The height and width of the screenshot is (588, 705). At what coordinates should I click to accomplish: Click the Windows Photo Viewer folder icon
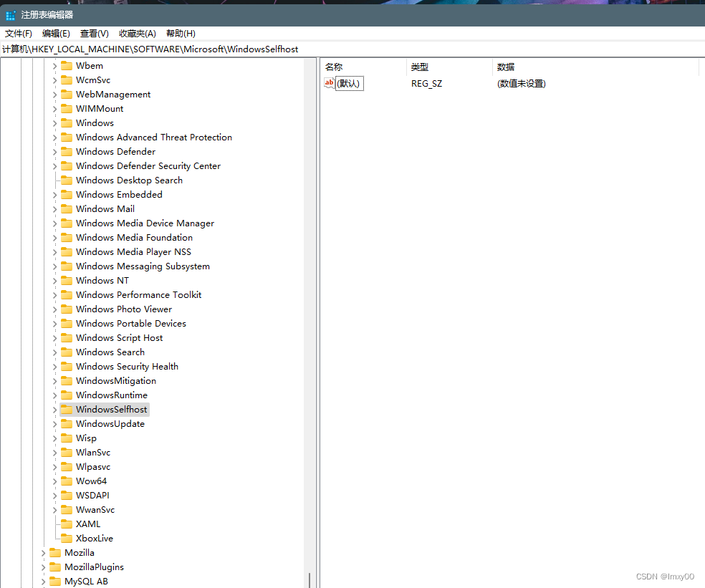coord(67,309)
